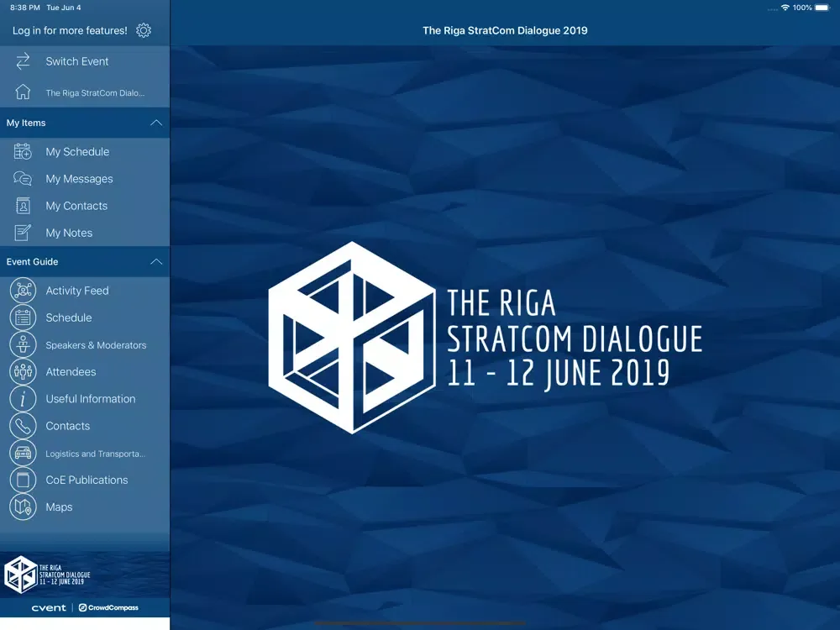The width and height of the screenshot is (840, 630).
Task: Tap the My Messages chat bubble icon
Action: pyautogui.click(x=23, y=178)
